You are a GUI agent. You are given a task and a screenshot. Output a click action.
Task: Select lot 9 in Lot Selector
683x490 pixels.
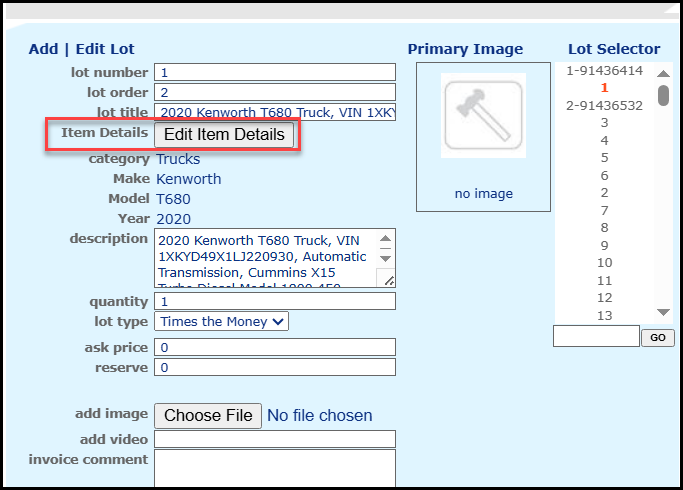(605, 245)
